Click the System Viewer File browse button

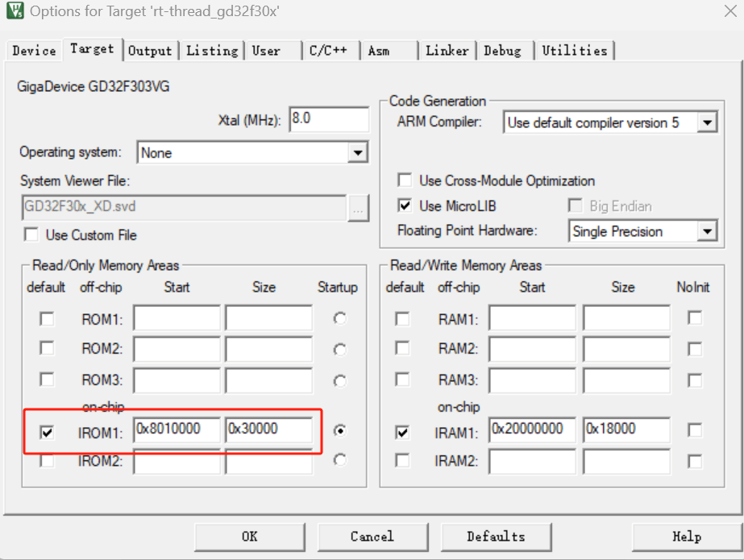click(x=359, y=207)
